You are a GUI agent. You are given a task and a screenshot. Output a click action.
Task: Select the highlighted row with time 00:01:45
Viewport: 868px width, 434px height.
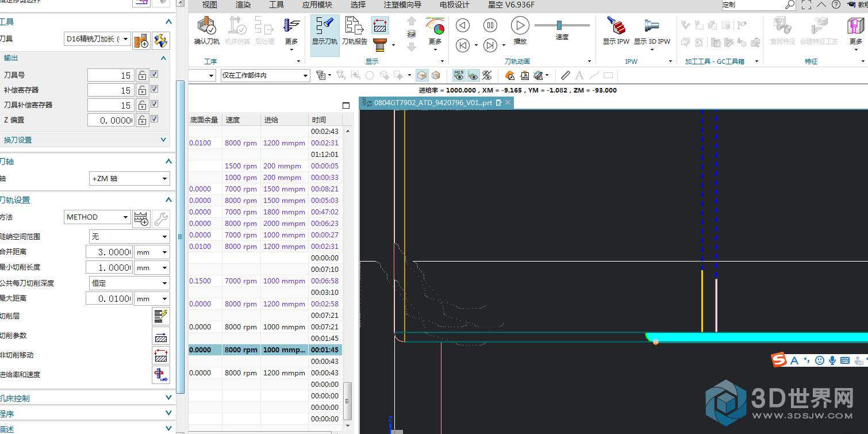[265, 349]
